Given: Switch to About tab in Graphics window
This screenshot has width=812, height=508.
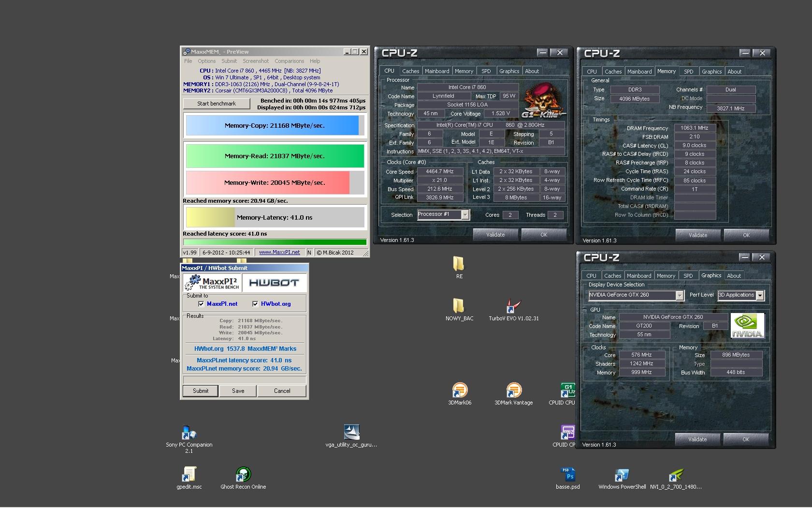Looking at the screenshot, I should [x=734, y=276].
